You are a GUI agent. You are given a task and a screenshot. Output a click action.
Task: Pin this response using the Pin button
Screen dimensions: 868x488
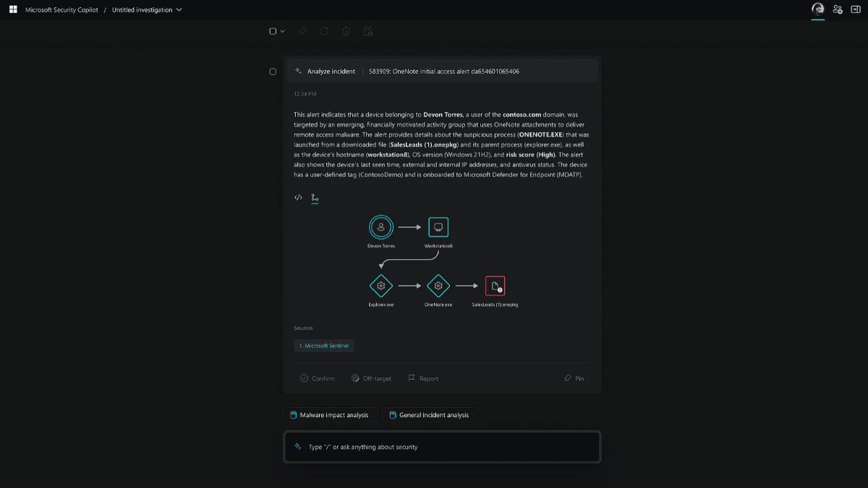pos(574,378)
